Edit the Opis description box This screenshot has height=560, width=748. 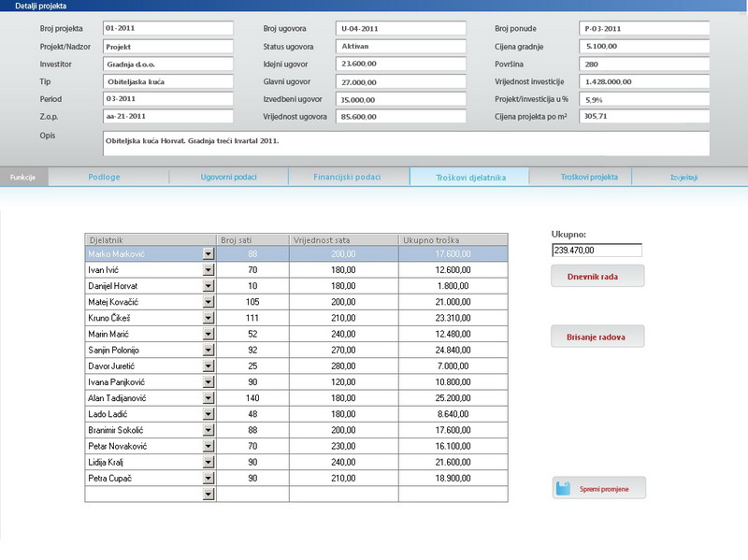point(406,144)
